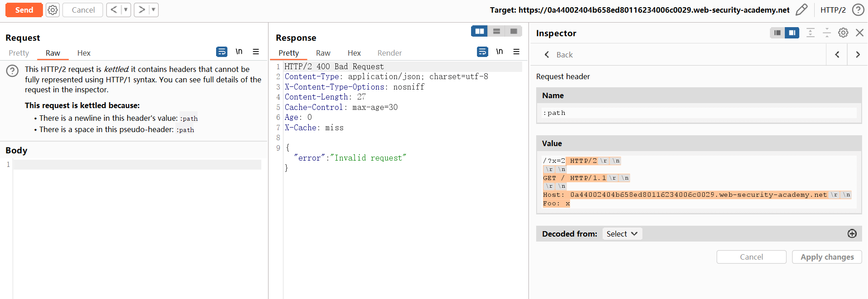This screenshot has height=299, width=868.
Task: Open the Decoded from Select dropdown
Action: tap(622, 234)
